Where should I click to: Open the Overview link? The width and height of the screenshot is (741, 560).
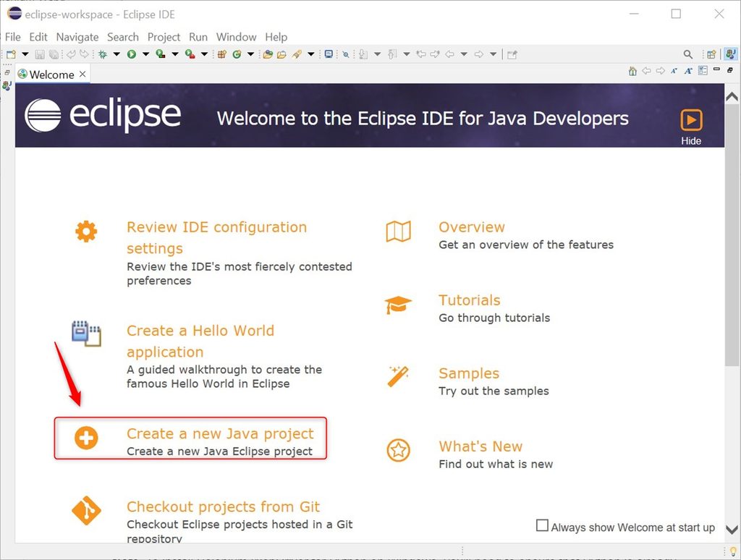(x=472, y=227)
